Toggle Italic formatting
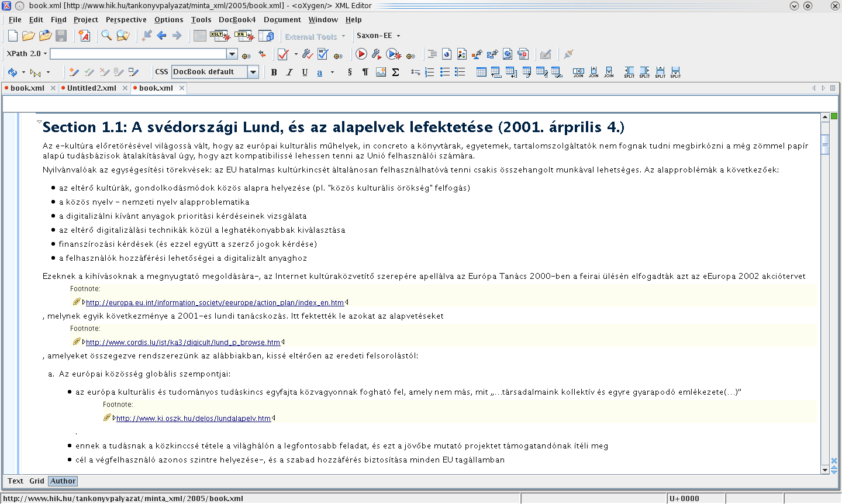 (289, 73)
